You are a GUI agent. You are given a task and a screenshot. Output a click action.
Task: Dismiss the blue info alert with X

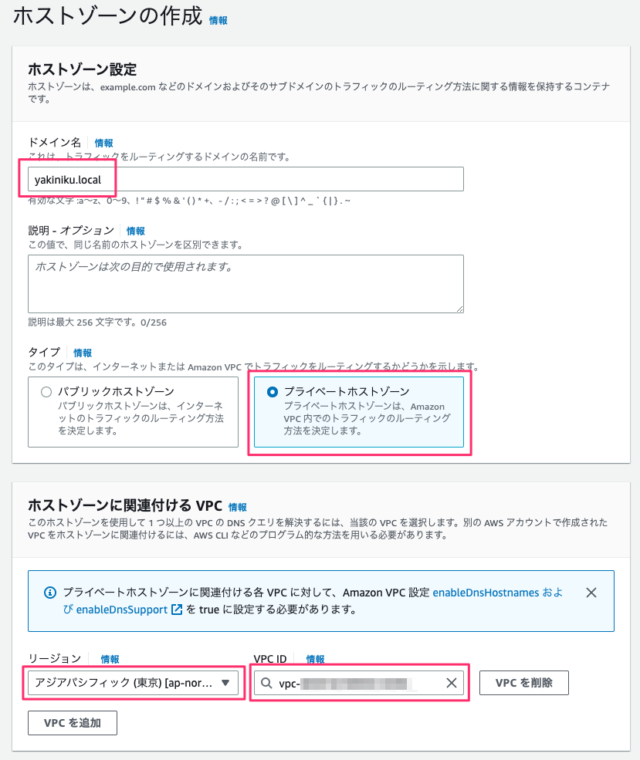(591, 592)
